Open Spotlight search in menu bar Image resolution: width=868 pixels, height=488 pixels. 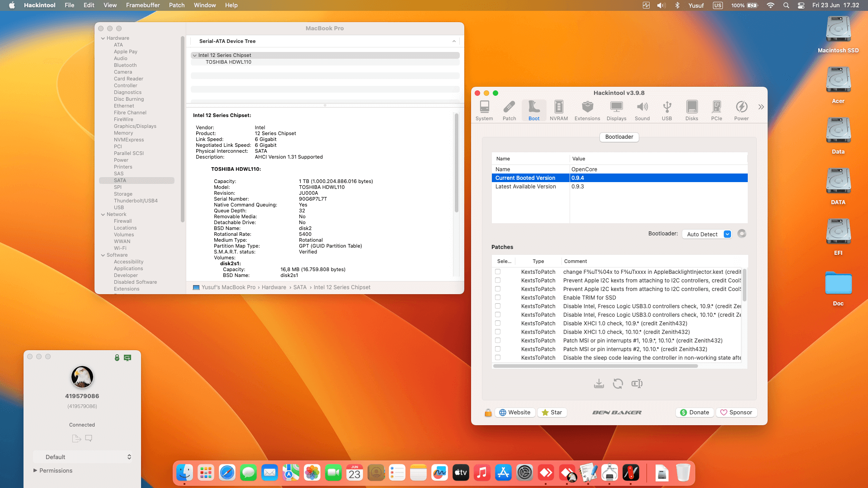(786, 5)
